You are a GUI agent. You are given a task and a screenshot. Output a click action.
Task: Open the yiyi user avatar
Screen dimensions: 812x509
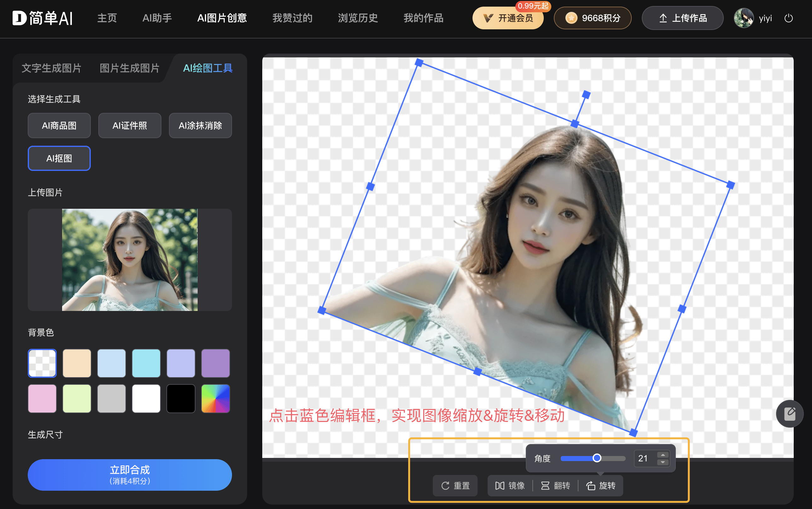(x=744, y=18)
